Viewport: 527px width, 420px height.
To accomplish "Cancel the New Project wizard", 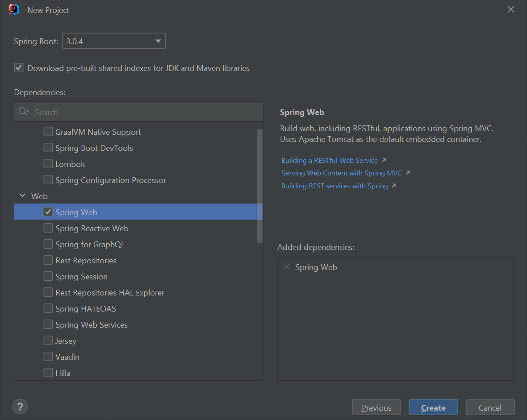I will click(490, 407).
